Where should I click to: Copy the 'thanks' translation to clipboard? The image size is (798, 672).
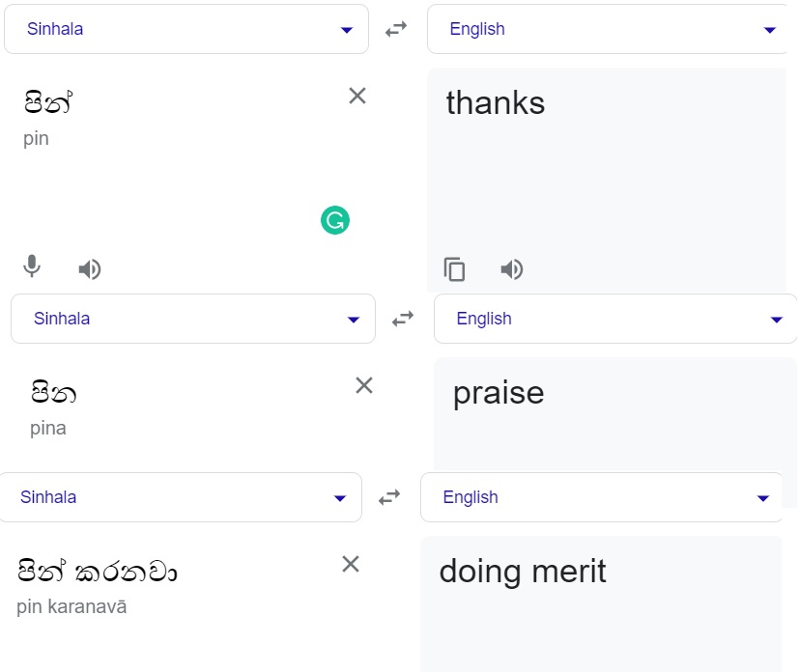coord(454,269)
